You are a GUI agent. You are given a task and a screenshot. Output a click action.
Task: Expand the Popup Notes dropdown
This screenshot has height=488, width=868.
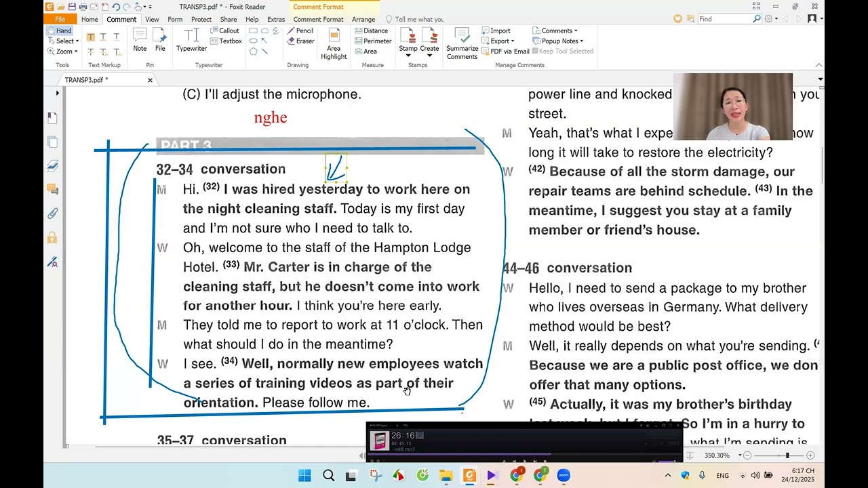coord(559,41)
